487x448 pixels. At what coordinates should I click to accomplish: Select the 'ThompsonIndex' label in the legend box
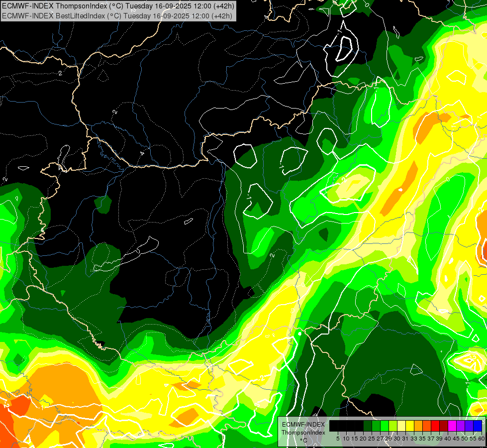(x=303, y=433)
